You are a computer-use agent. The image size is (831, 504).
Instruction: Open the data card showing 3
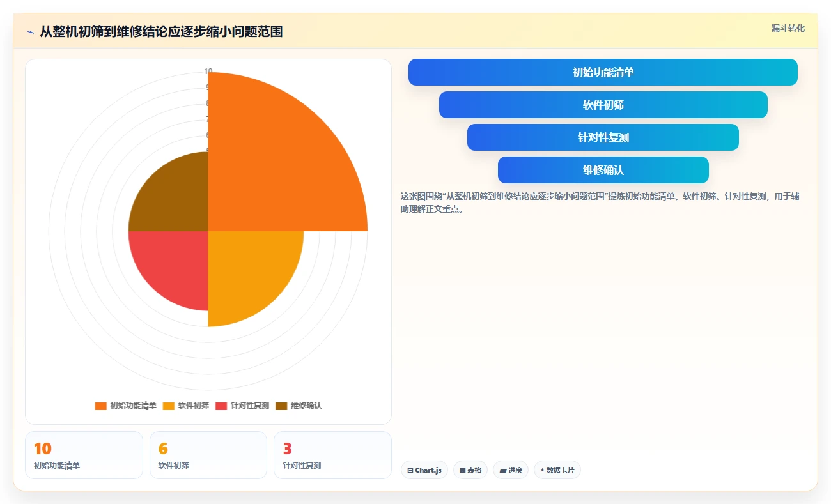point(332,455)
